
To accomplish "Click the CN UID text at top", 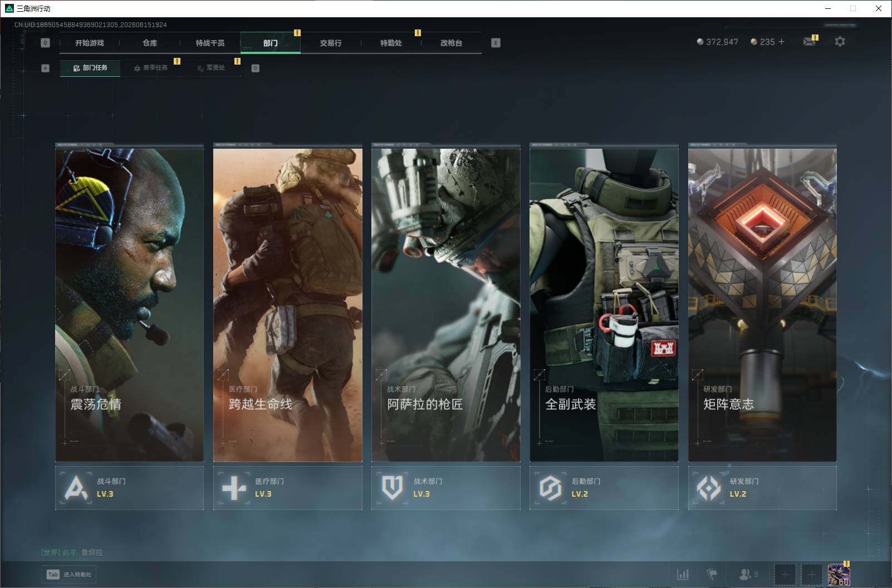I will pos(91,25).
